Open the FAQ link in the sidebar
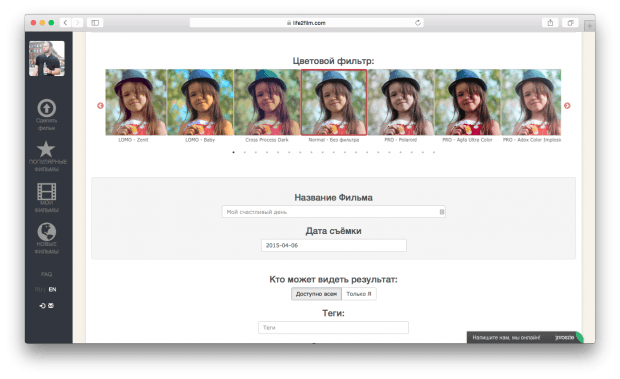The image size is (620, 379). click(47, 274)
